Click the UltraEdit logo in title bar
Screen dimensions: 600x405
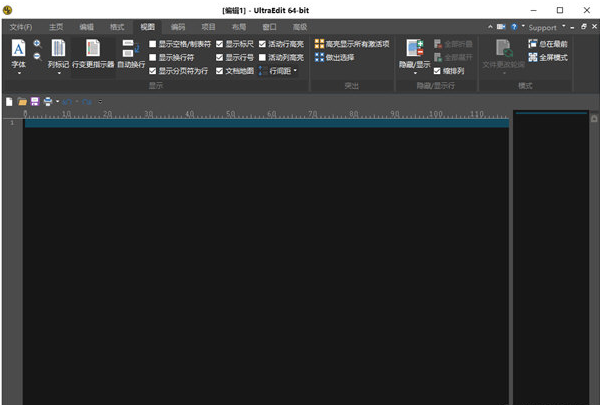[x=8, y=10]
